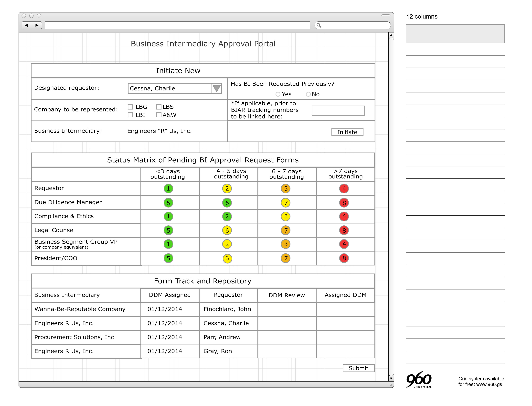
Task: Click Business Segment Group VP red circle 4
Action: (344, 244)
